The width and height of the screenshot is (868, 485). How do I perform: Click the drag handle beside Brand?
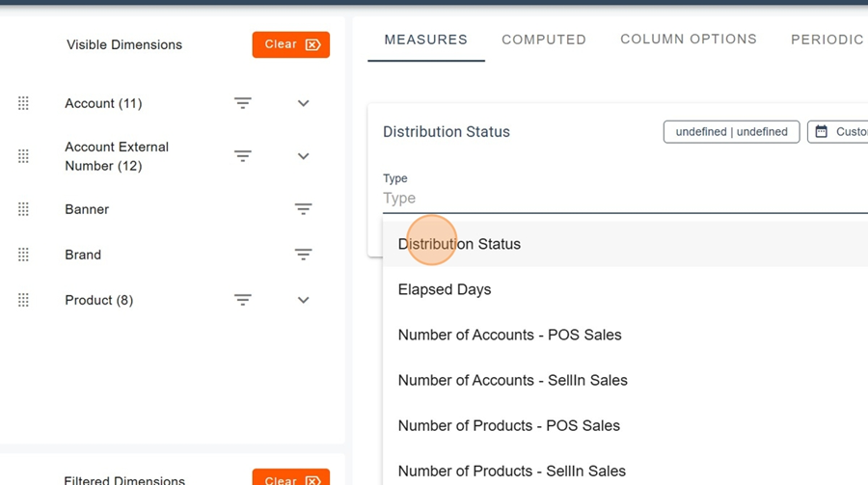click(x=24, y=255)
